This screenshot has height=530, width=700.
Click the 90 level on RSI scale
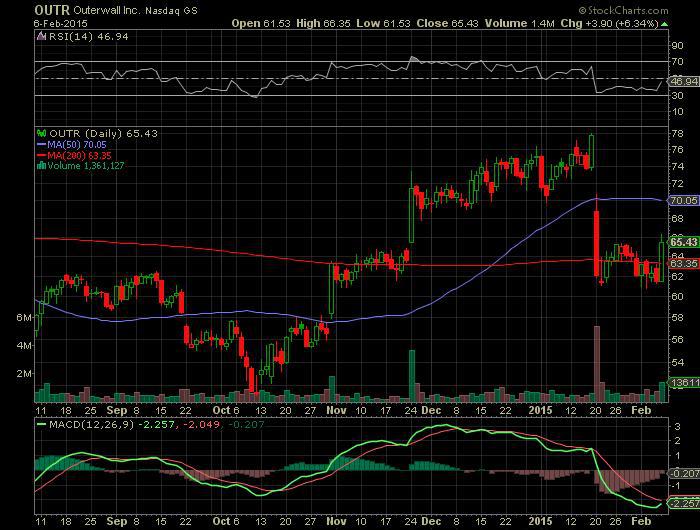tap(677, 46)
